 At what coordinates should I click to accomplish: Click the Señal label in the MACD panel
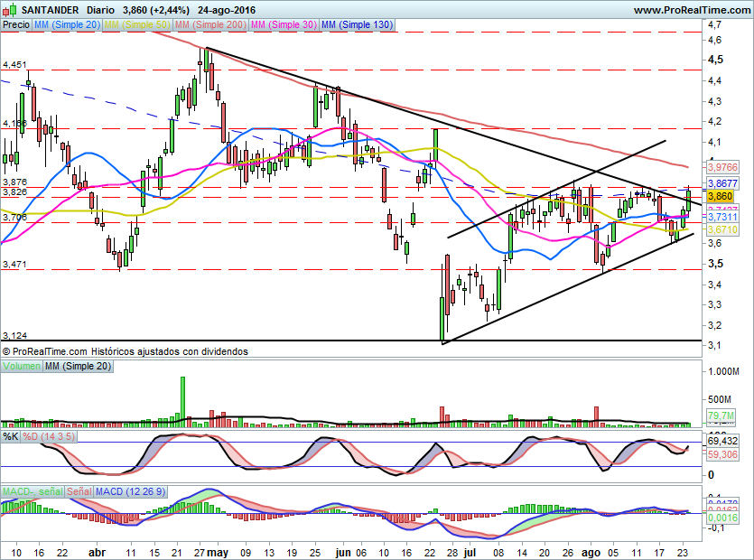pos(79,491)
